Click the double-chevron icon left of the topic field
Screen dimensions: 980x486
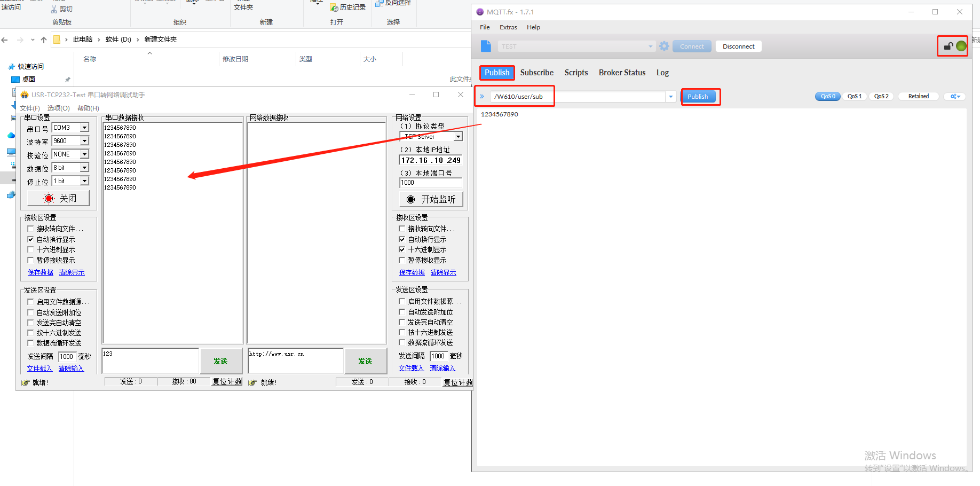pyautogui.click(x=482, y=97)
